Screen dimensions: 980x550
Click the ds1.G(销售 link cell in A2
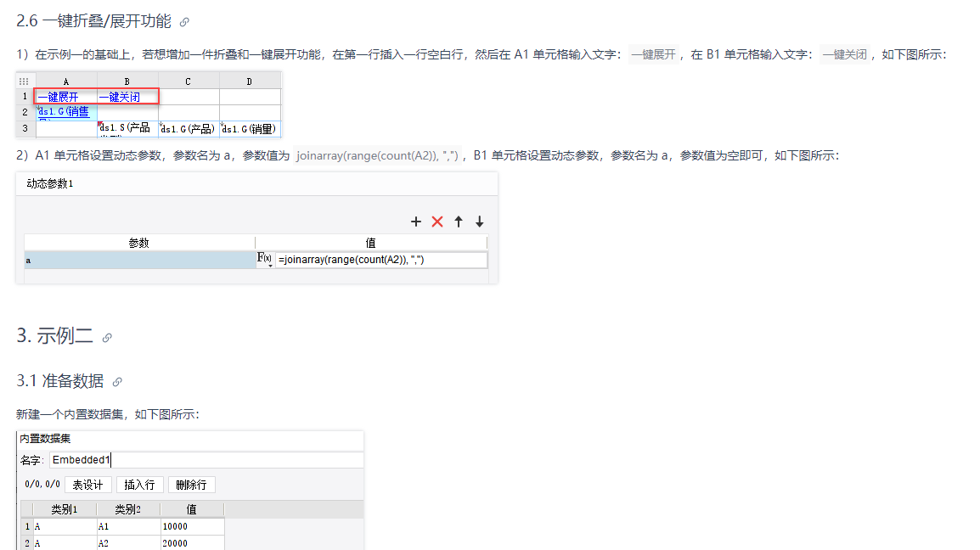click(x=64, y=112)
